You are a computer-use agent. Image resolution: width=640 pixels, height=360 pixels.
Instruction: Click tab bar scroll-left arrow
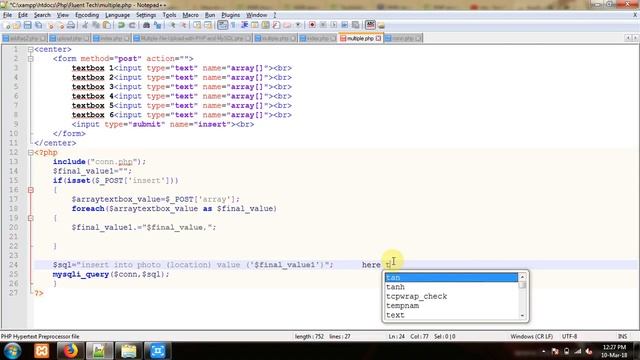click(x=628, y=38)
